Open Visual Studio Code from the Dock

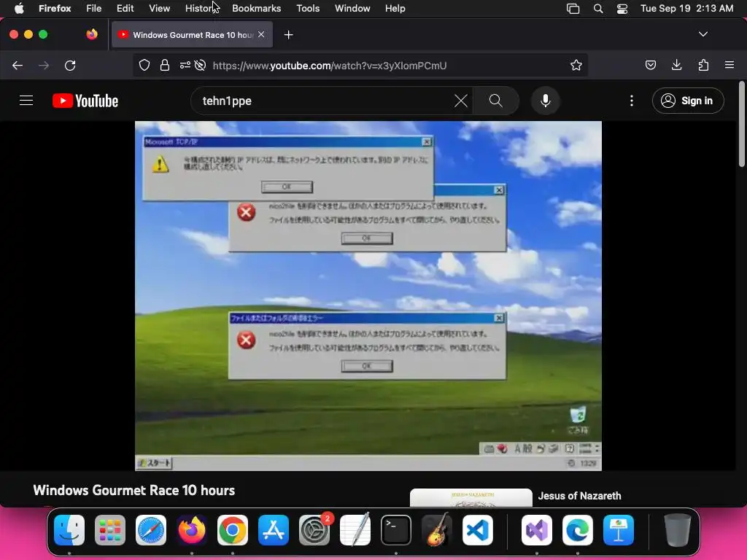tap(478, 529)
